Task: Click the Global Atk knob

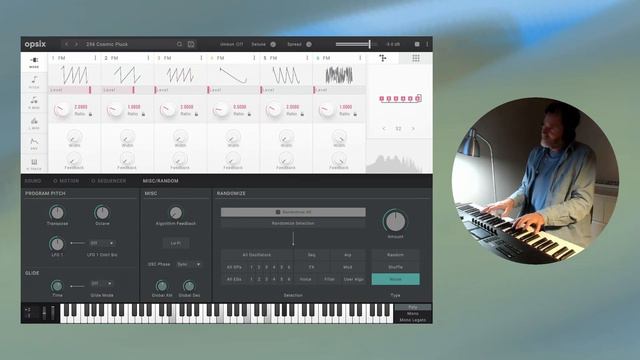Action: 162,286
